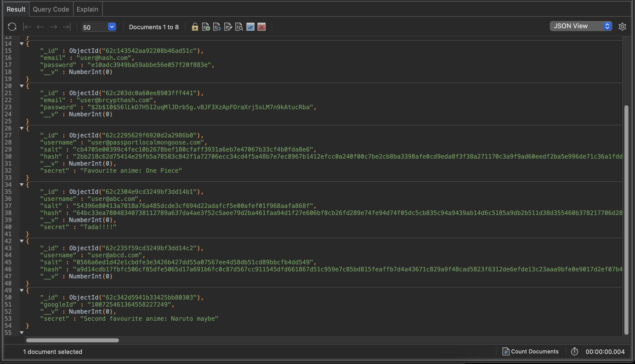Click the refresh results icon
This screenshot has height=364, width=635.
click(x=12, y=27)
